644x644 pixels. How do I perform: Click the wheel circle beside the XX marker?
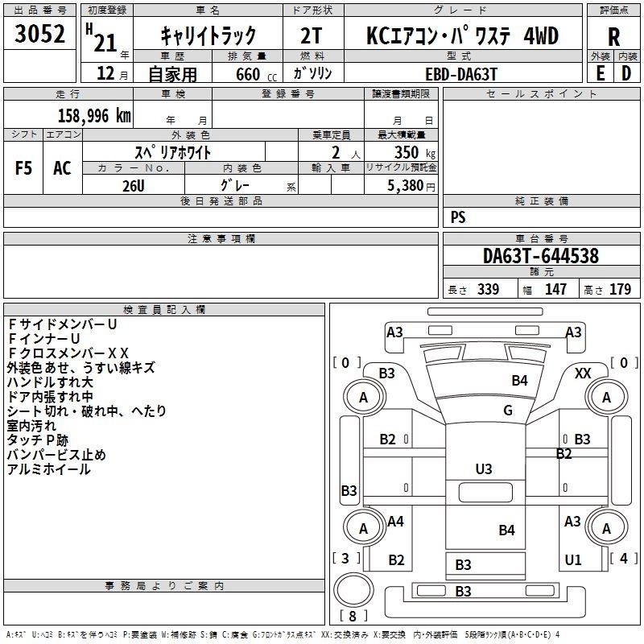605,398
